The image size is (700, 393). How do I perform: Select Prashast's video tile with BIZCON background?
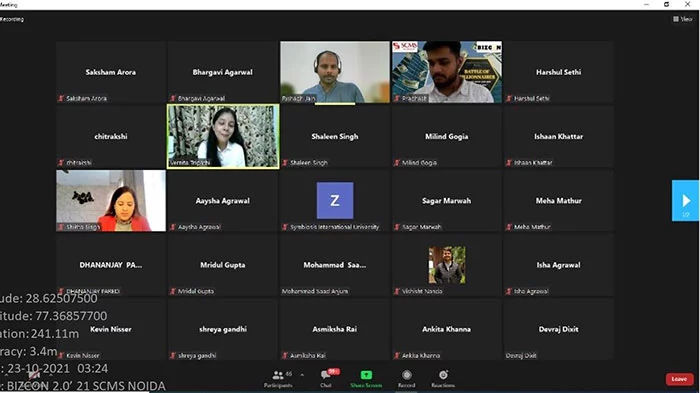pos(447,72)
